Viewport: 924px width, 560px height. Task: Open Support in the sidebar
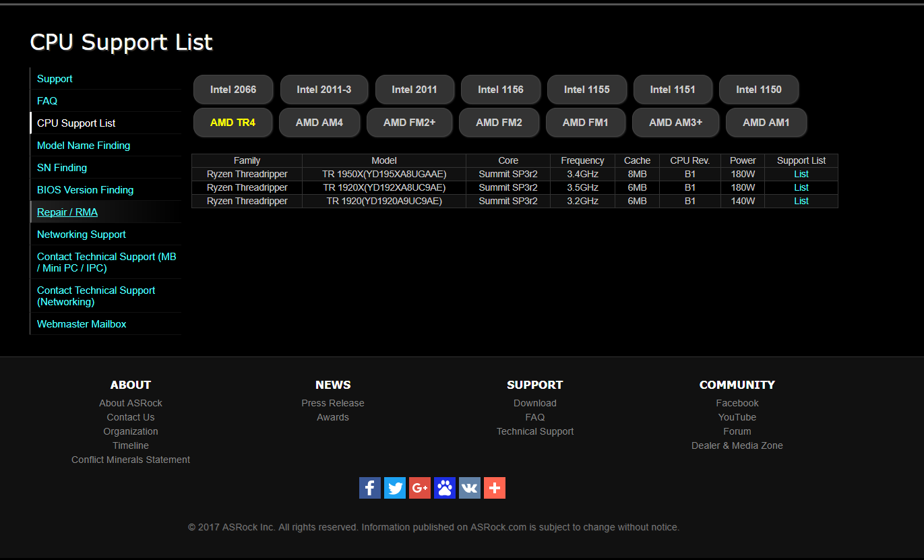pyautogui.click(x=55, y=79)
